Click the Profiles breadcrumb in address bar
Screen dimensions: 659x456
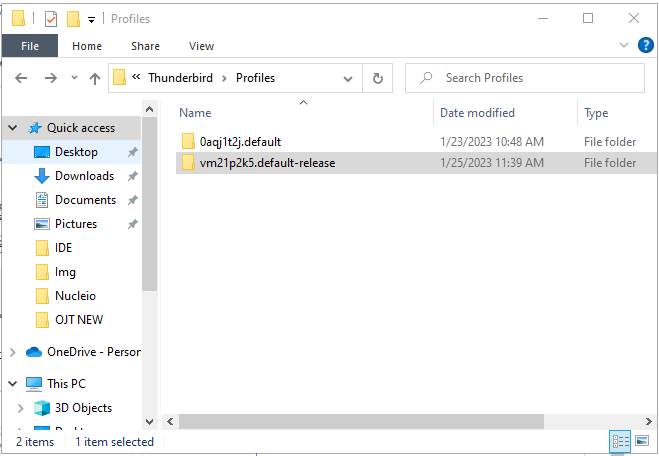[255, 78]
